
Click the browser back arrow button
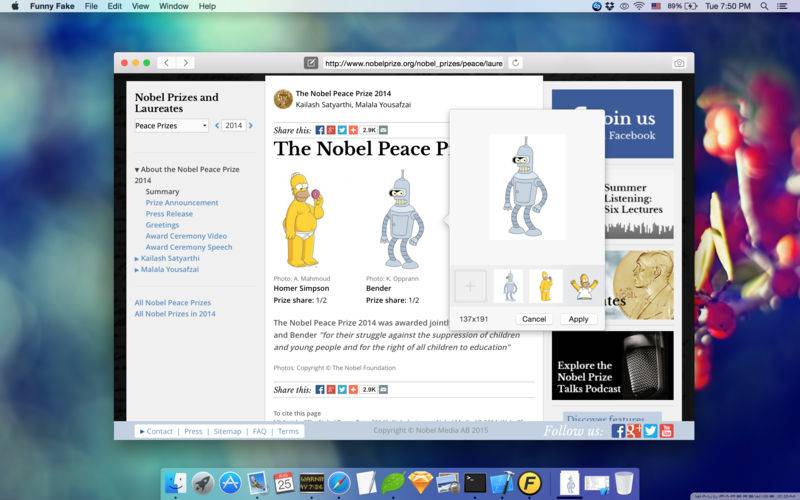pyautogui.click(x=166, y=63)
